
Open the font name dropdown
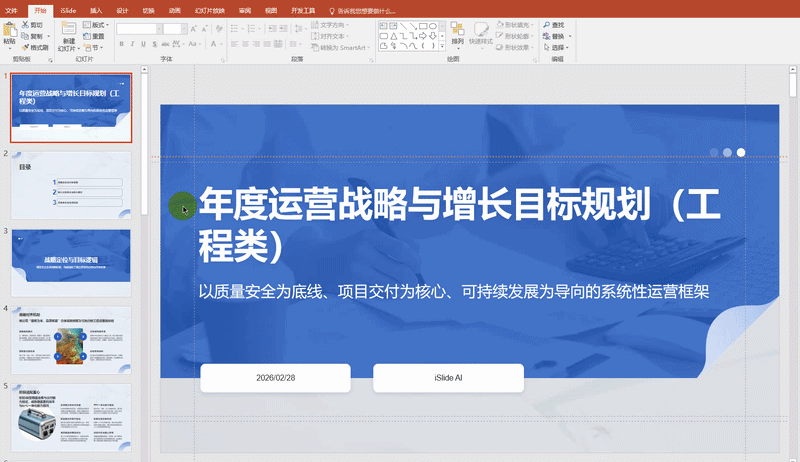coord(160,29)
